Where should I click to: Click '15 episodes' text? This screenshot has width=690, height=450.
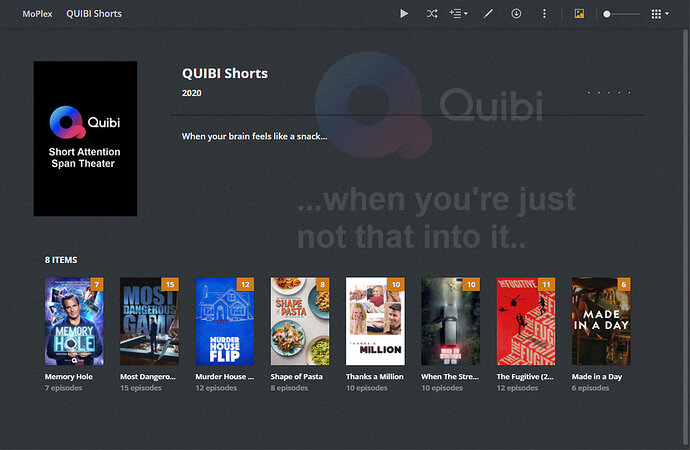[141, 388]
